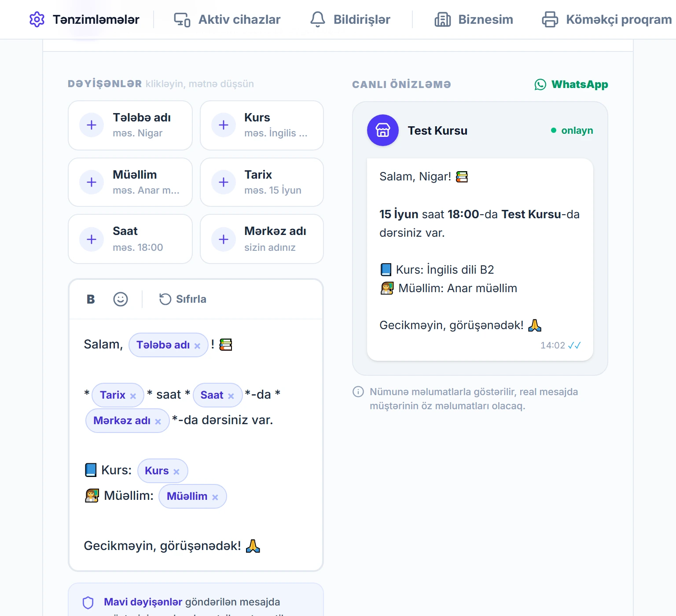This screenshot has width=676, height=616.
Task: Click the WhatsApp label above the preview
Action: (x=580, y=84)
